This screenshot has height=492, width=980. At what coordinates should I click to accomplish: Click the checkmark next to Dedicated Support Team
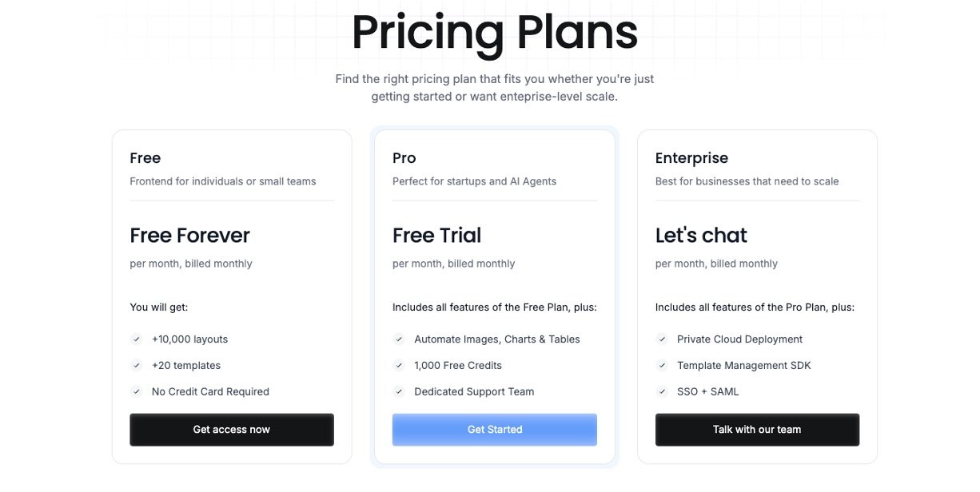coord(399,392)
